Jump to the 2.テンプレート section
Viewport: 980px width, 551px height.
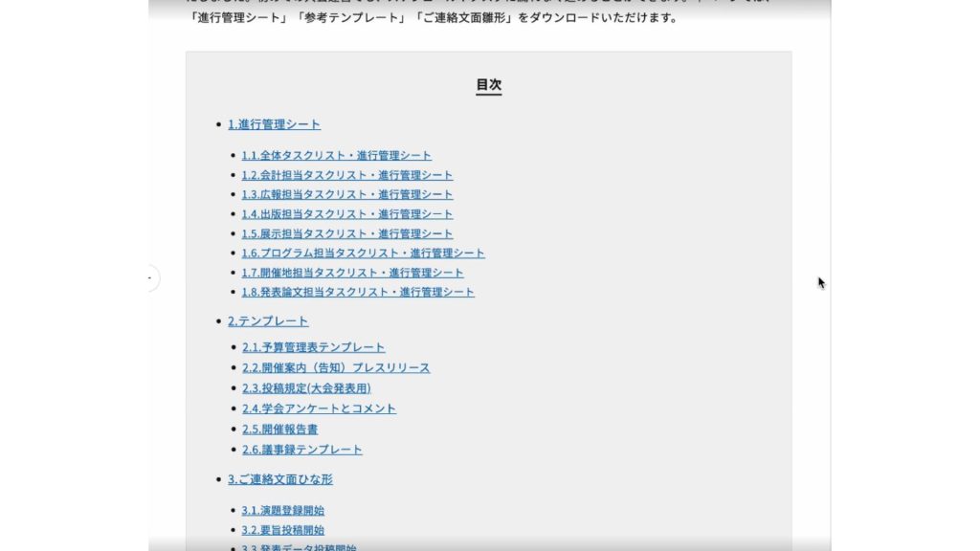point(268,321)
